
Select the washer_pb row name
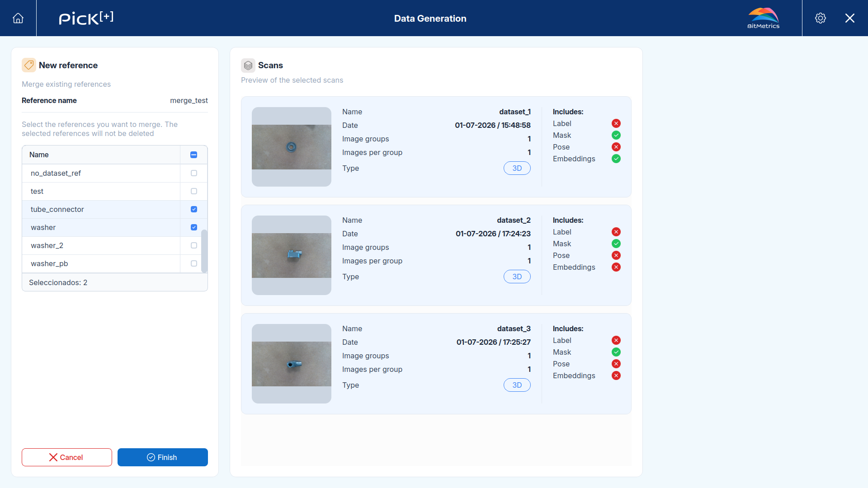click(x=49, y=263)
